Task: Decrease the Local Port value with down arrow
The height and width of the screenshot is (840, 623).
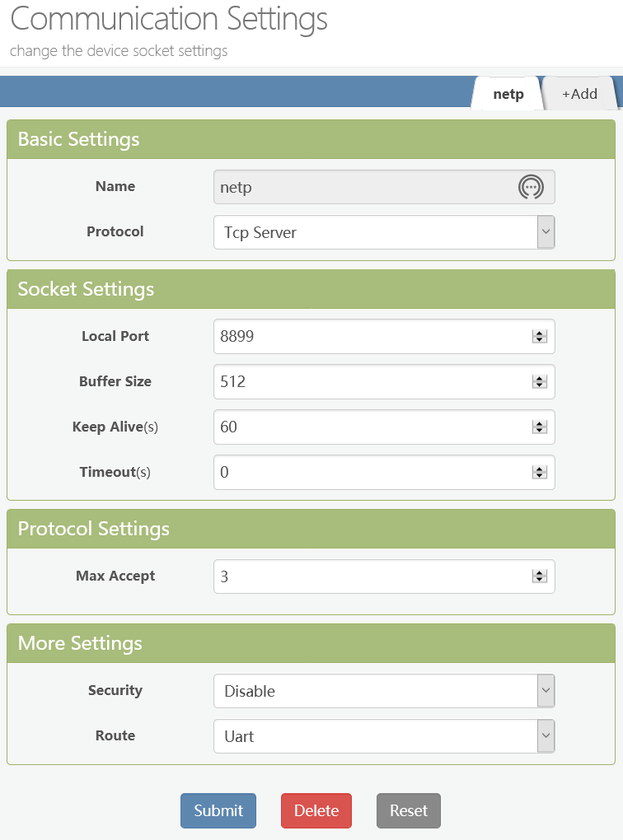Action: (x=540, y=340)
